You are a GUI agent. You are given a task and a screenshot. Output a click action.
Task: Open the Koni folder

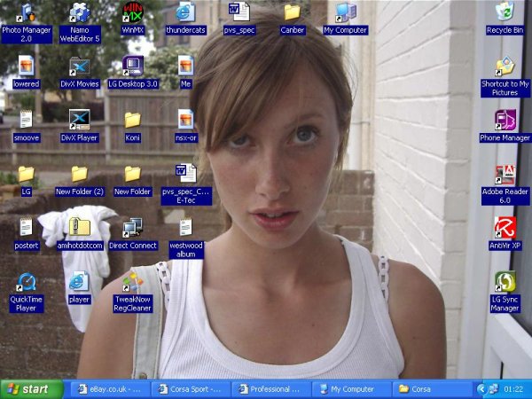132,120
